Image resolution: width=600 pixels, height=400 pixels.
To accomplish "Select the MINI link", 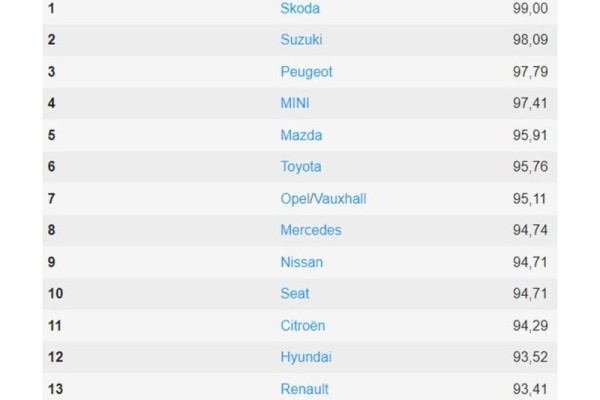I will (x=297, y=103).
